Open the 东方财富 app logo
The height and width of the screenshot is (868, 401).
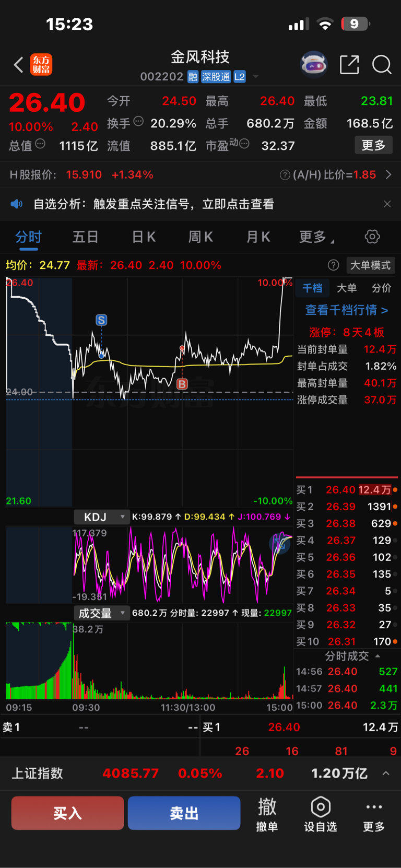pyautogui.click(x=41, y=65)
